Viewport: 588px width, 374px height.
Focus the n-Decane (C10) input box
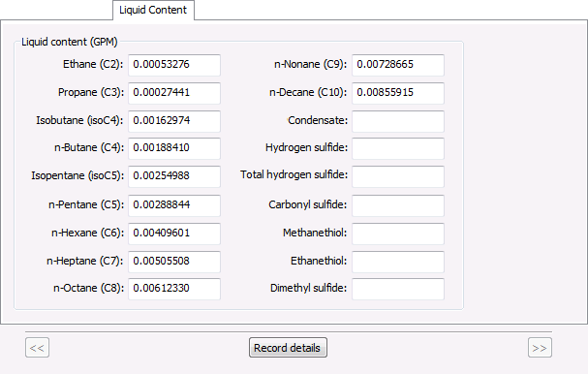[x=398, y=93]
